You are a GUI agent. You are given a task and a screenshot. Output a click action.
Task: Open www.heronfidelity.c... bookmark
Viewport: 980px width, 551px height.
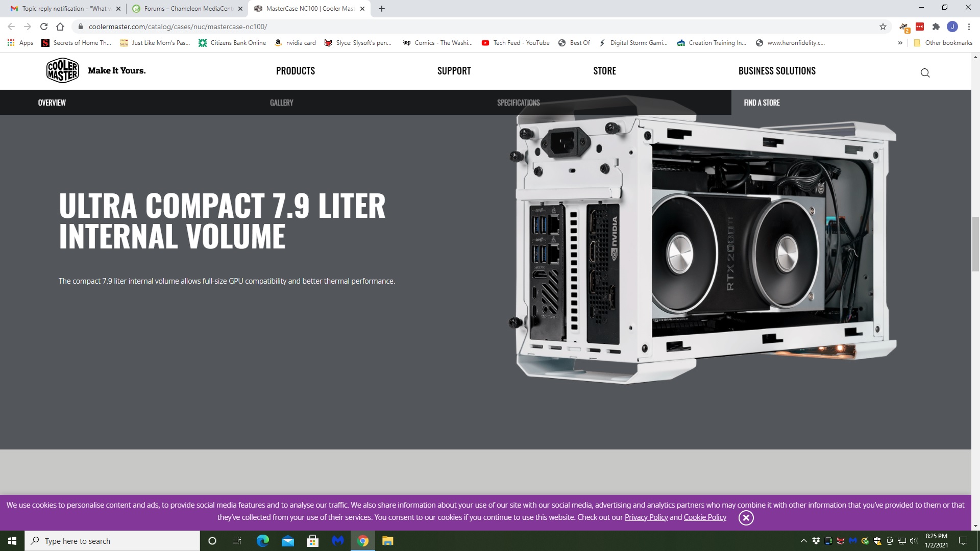click(790, 43)
